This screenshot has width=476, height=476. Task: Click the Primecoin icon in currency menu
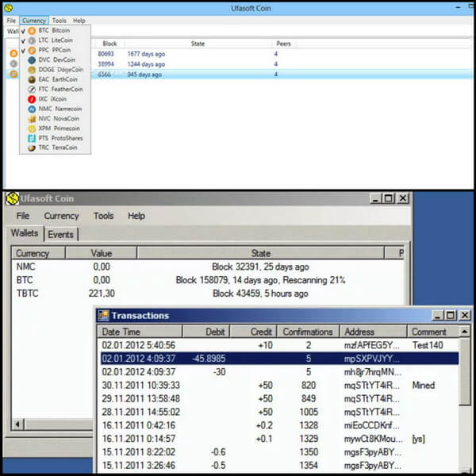point(32,129)
